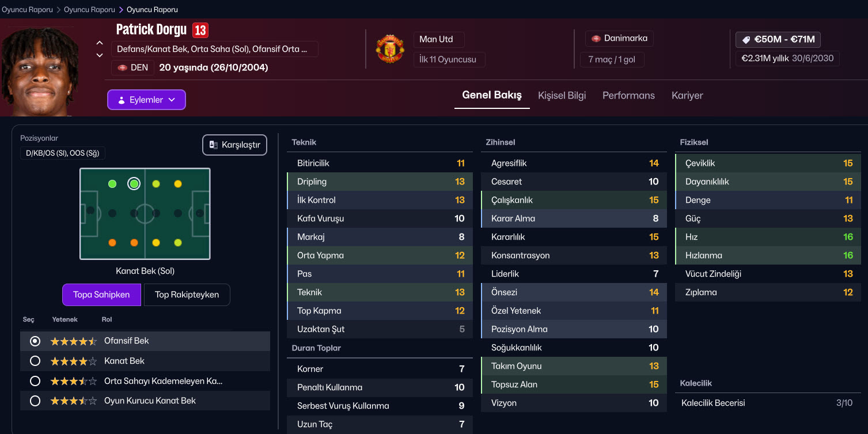Click the down chevron beside the player name

100,55
